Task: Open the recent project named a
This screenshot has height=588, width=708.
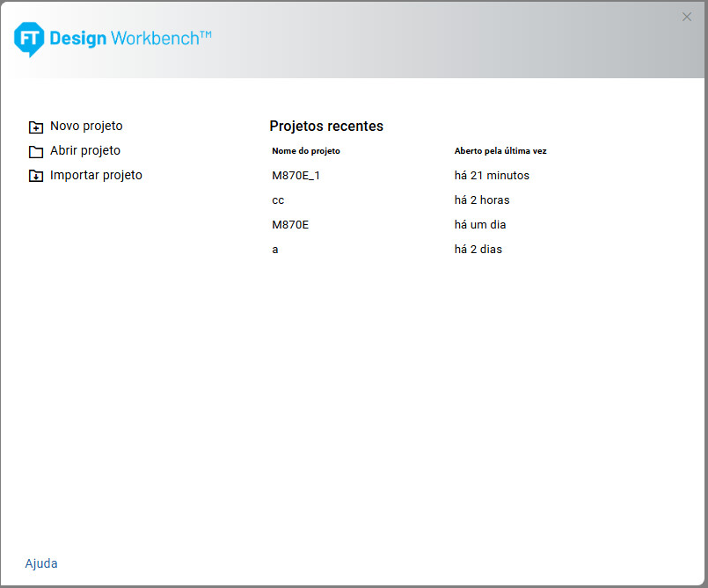Action: [275, 250]
